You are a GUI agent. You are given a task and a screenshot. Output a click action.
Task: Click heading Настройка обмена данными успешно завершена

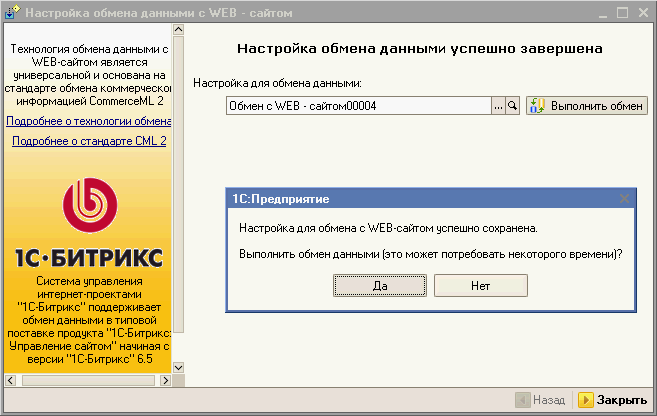[x=420, y=49]
